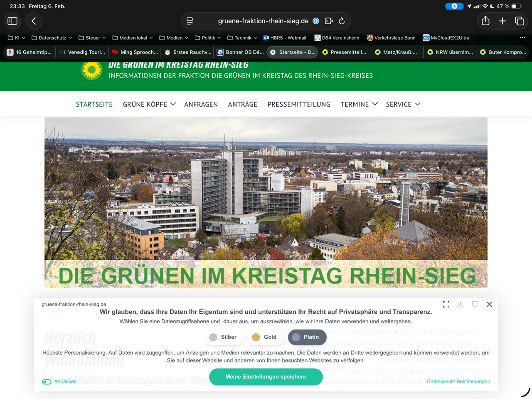Screen dimensions: 532x399
Task: Open the share sheet icon
Action: 485,21
